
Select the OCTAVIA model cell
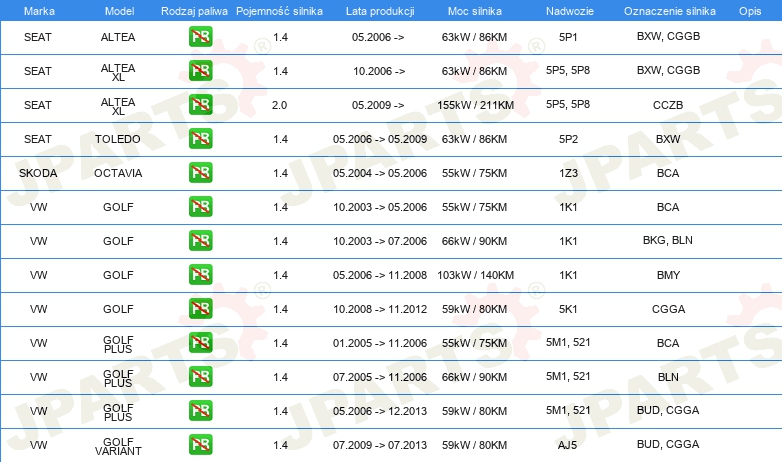click(118, 173)
